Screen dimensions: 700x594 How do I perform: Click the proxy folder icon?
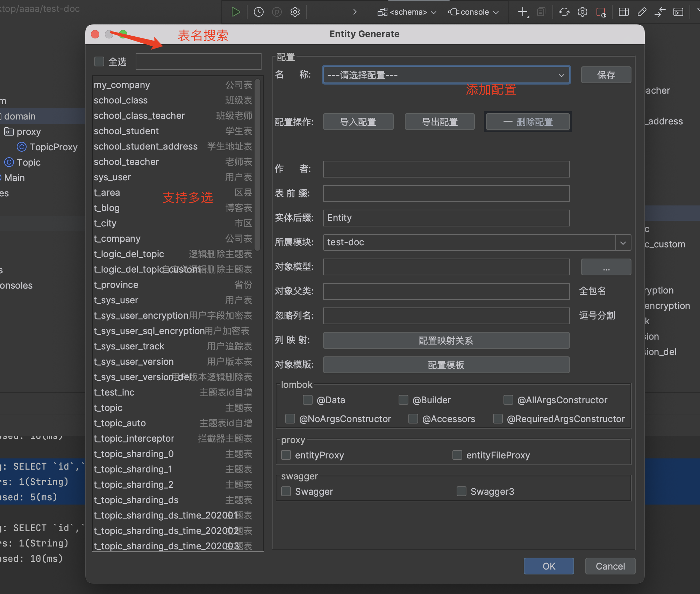click(9, 131)
